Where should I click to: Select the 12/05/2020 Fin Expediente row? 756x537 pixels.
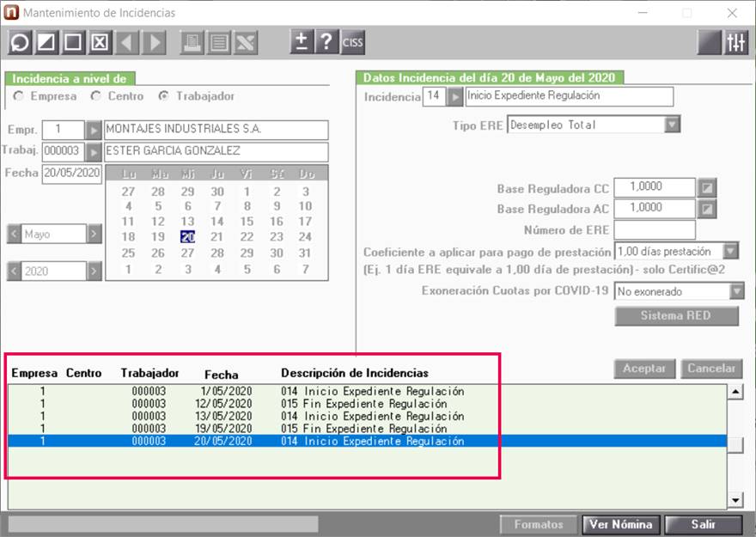[x=367, y=404]
